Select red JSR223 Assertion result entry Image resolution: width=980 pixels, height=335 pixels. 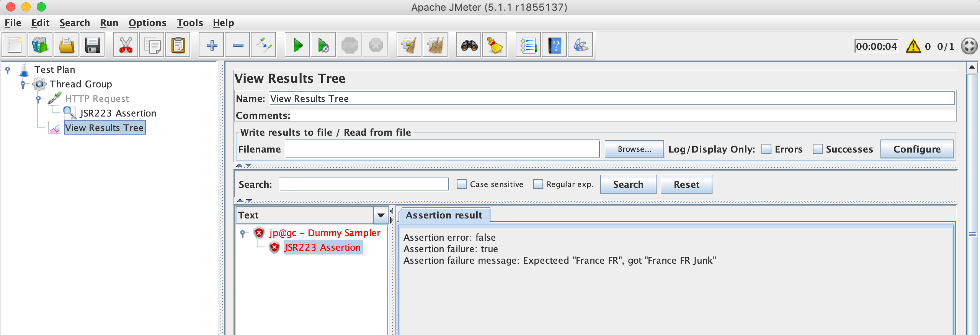click(x=322, y=247)
